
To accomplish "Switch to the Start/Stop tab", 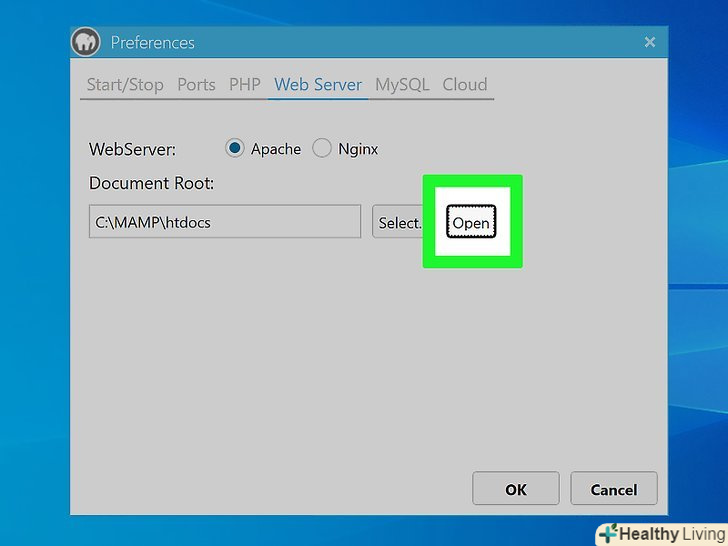I will (125, 84).
